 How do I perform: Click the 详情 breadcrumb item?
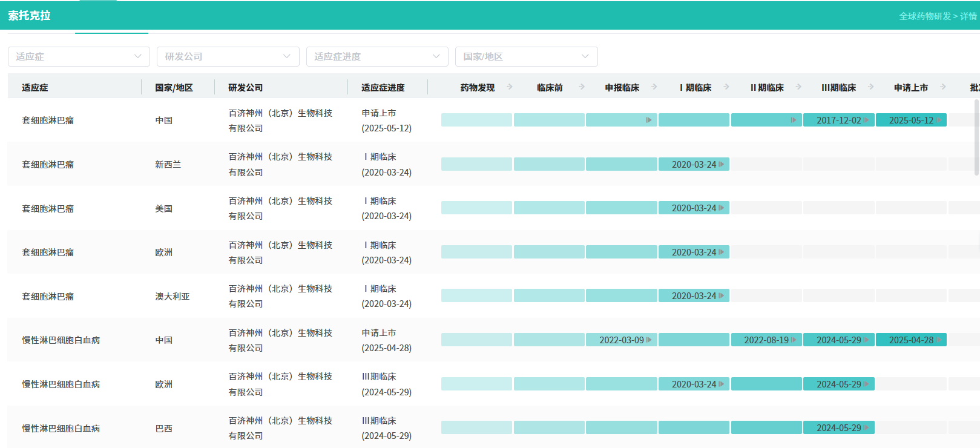[968, 16]
